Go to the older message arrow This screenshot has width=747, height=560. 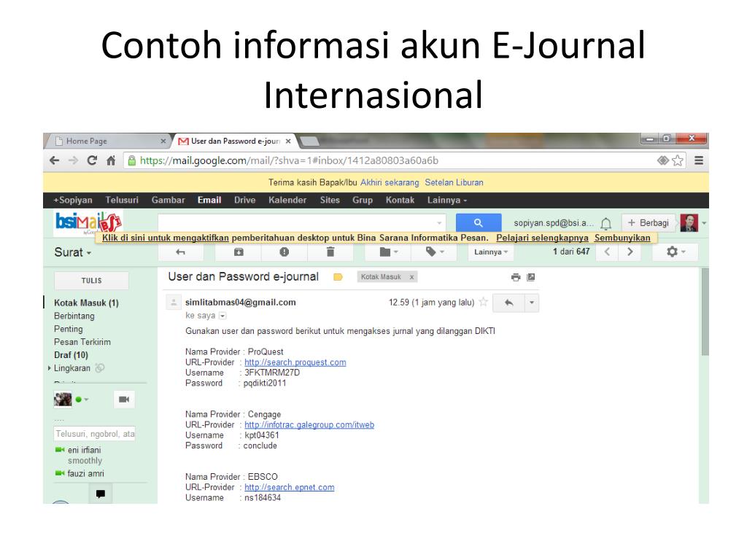tap(630, 252)
